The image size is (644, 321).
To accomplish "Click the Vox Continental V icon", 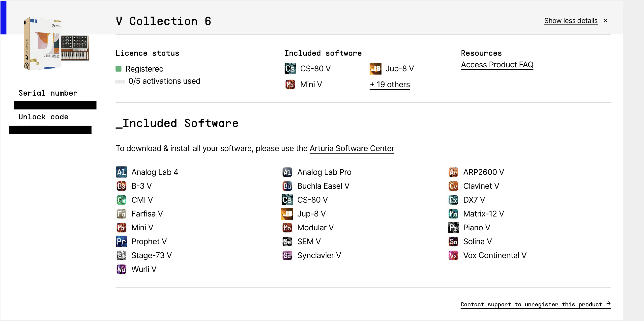I will point(453,255).
